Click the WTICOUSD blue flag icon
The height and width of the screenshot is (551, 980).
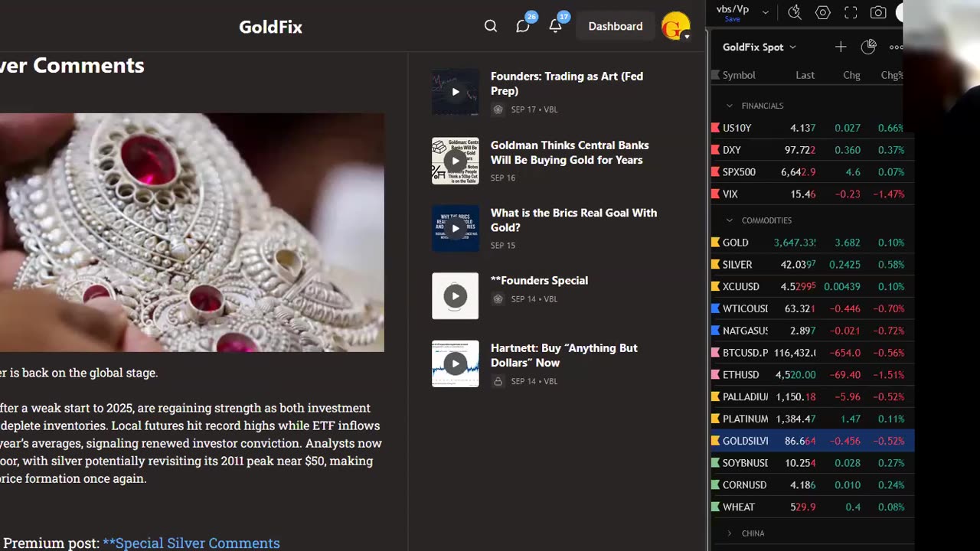[x=716, y=308]
